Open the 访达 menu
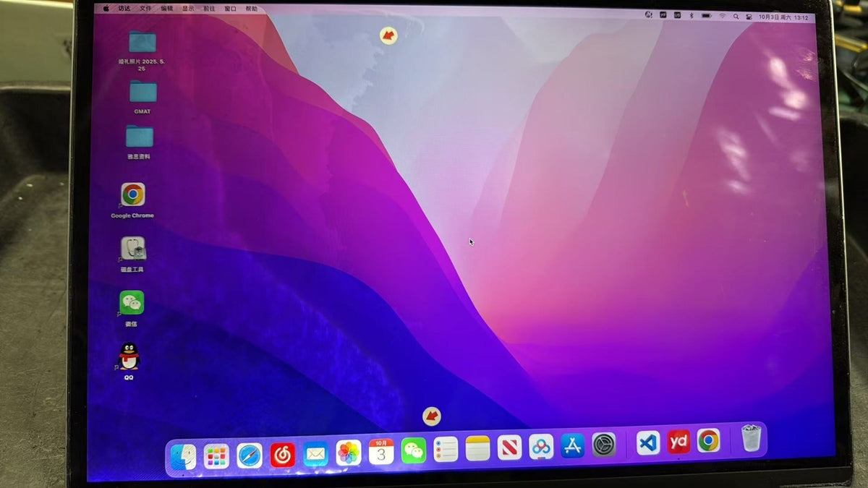The image size is (868, 488). [x=124, y=9]
